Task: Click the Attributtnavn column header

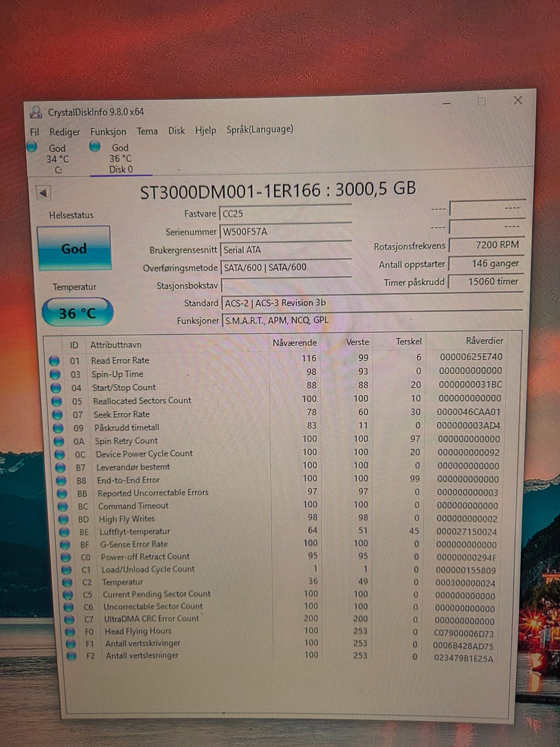Action: 116,345
